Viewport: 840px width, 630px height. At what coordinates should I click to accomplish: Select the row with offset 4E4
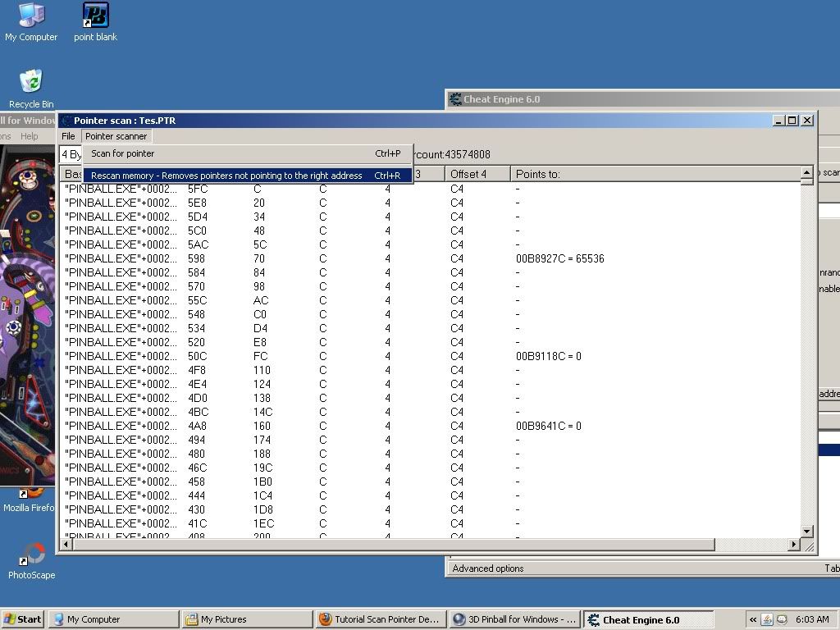click(431, 384)
